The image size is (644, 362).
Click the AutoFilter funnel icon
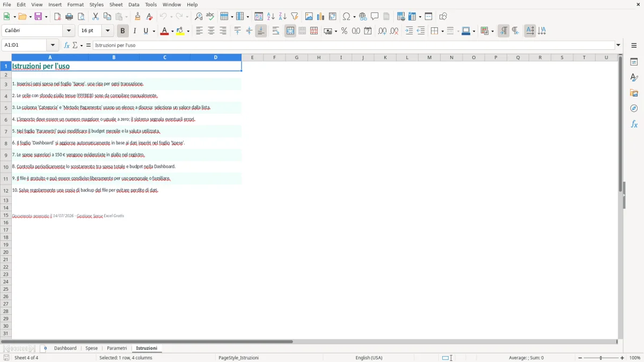[294, 17]
